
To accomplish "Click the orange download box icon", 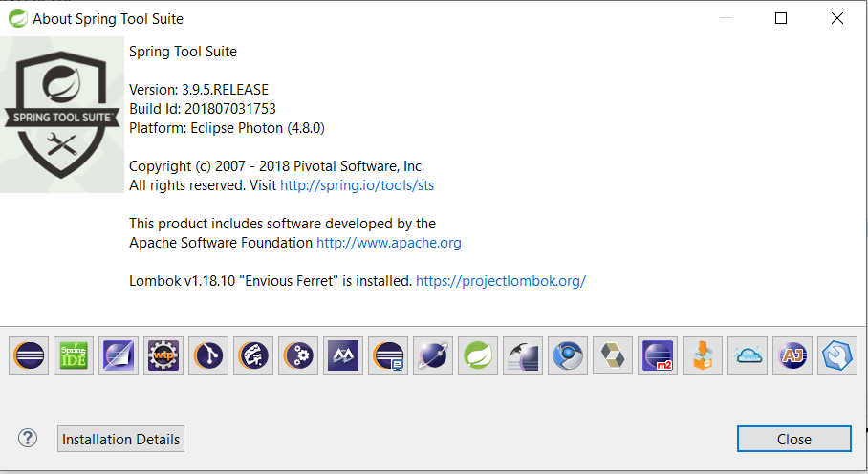I will coord(703,355).
